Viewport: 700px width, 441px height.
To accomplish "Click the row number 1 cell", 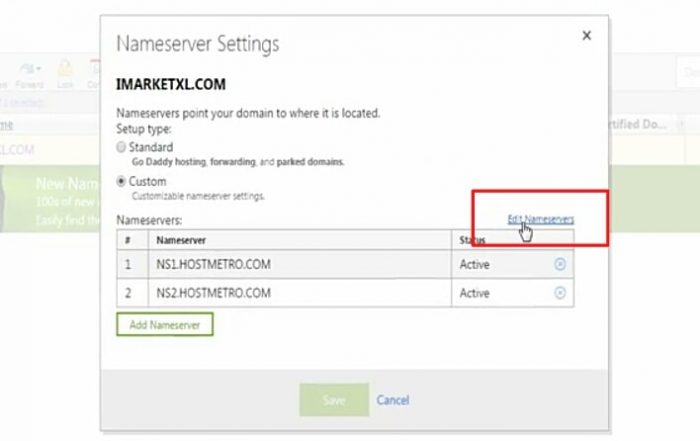I will [x=133, y=264].
